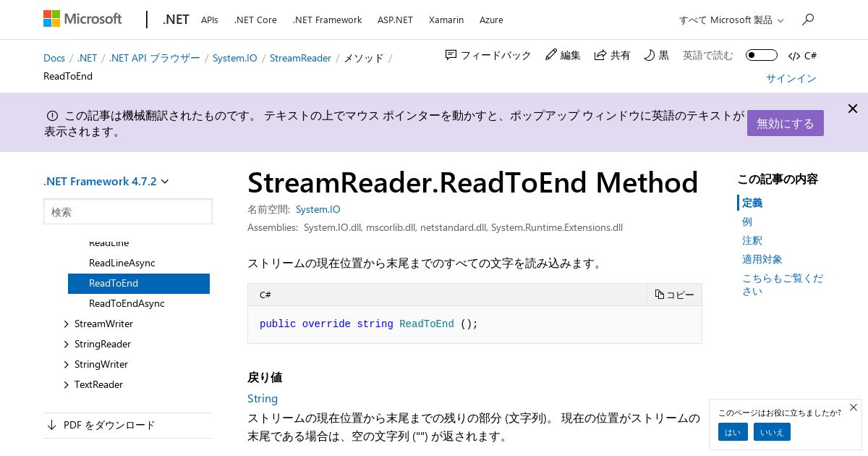The width and height of the screenshot is (868, 456).
Task: Expand the StringWriter tree node
Action: point(67,364)
